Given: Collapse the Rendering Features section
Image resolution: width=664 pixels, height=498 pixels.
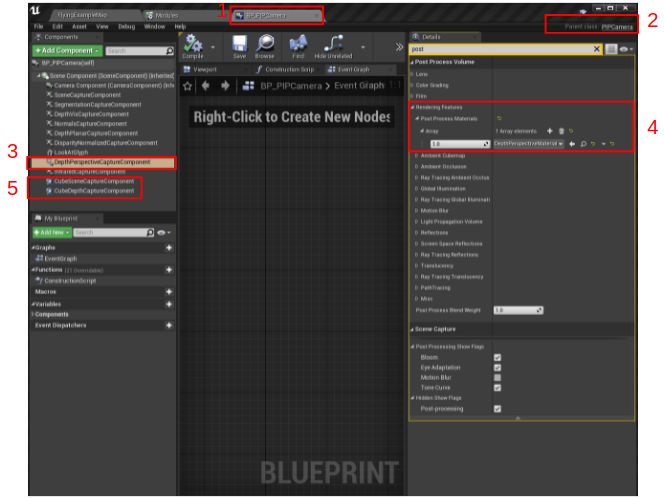Looking at the screenshot, I should coord(412,107).
